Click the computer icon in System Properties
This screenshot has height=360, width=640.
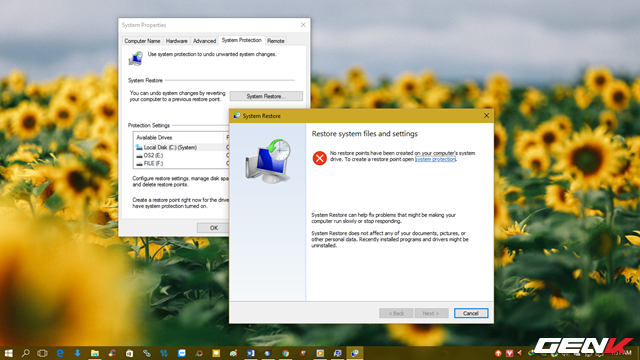click(136, 59)
